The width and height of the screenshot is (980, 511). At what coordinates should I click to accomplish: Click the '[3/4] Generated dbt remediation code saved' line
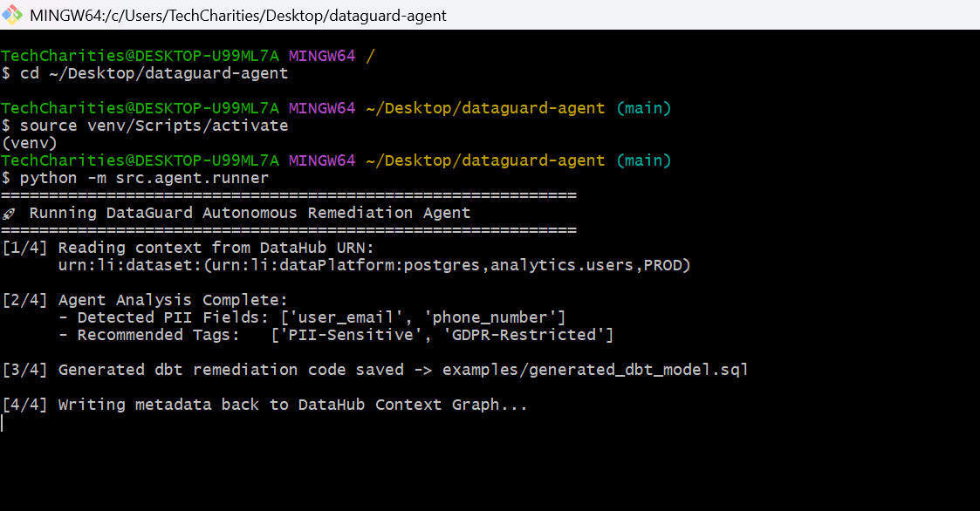[375, 370]
